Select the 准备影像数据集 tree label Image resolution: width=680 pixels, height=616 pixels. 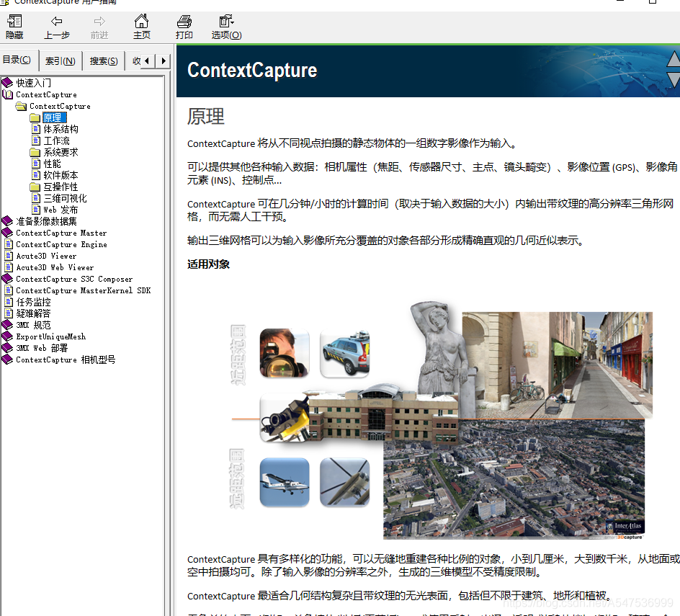(46, 221)
